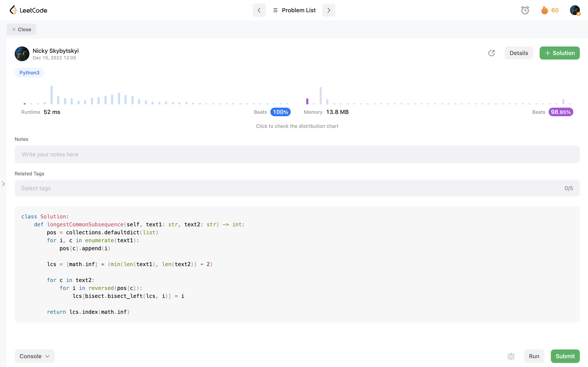Open the profile avatar menu
The image size is (588, 367).
(x=575, y=10)
